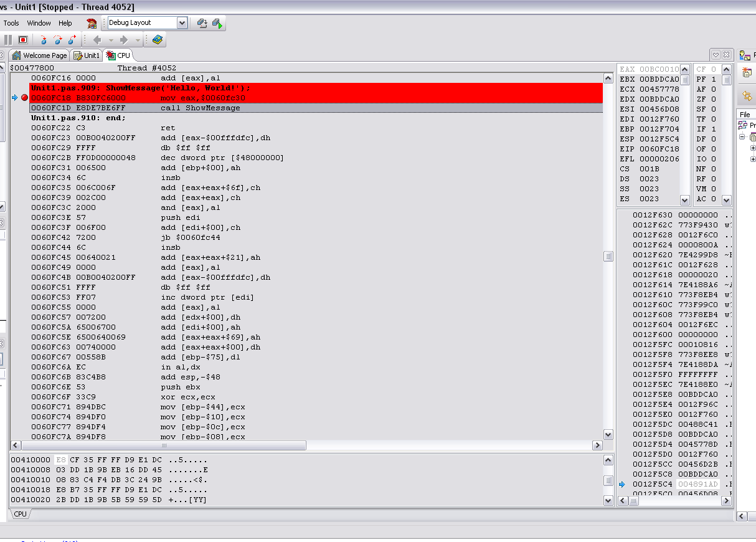The height and width of the screenshot is (542, 756).
Task: Click the Save Desktop layout icon
Action: (x=202, y=23)
